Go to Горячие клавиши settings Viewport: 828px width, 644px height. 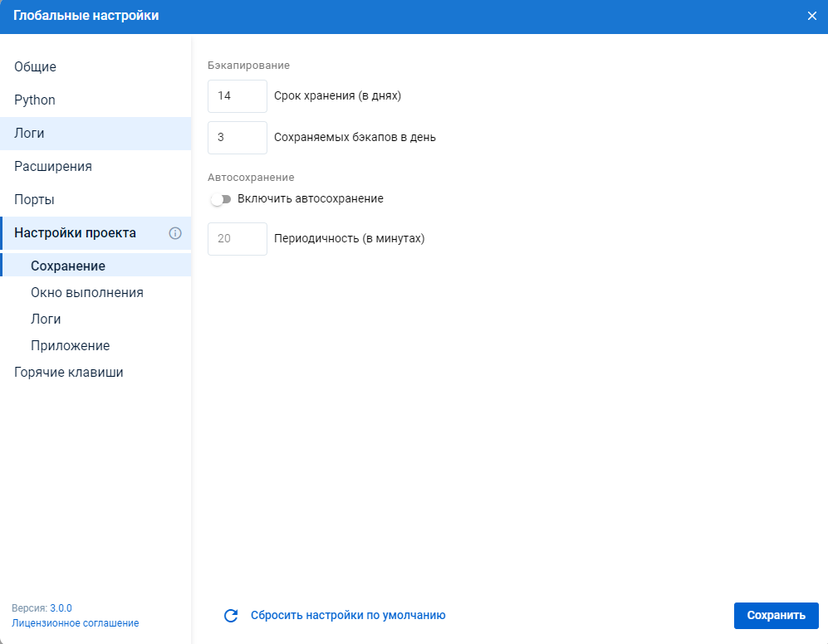69,373
